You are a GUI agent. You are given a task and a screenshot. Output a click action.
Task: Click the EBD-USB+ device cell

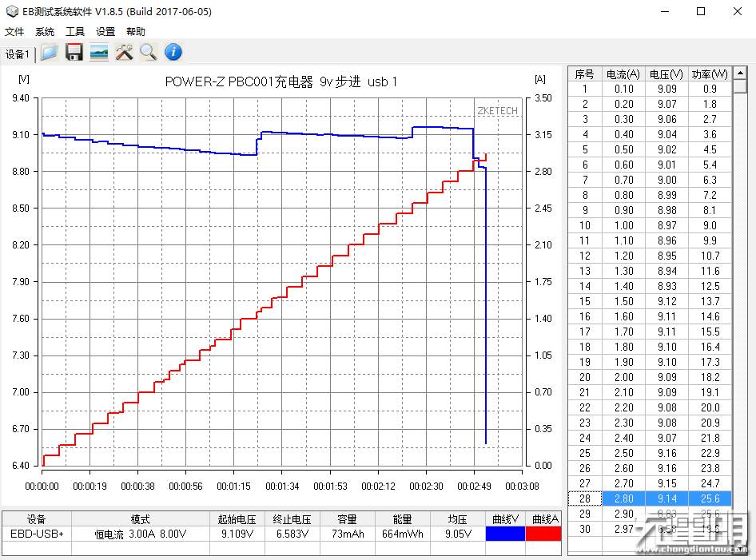(x=37, y=534)
